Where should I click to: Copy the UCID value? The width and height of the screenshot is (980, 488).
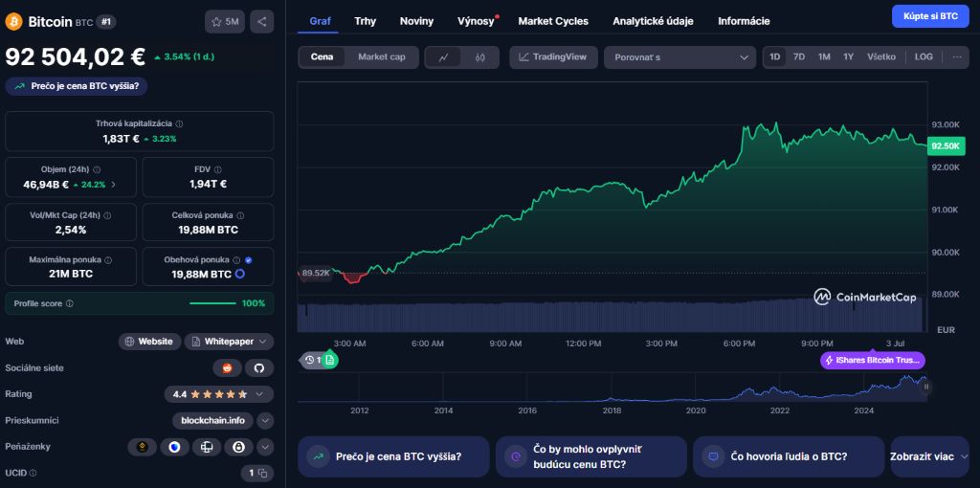coord(263,474)
